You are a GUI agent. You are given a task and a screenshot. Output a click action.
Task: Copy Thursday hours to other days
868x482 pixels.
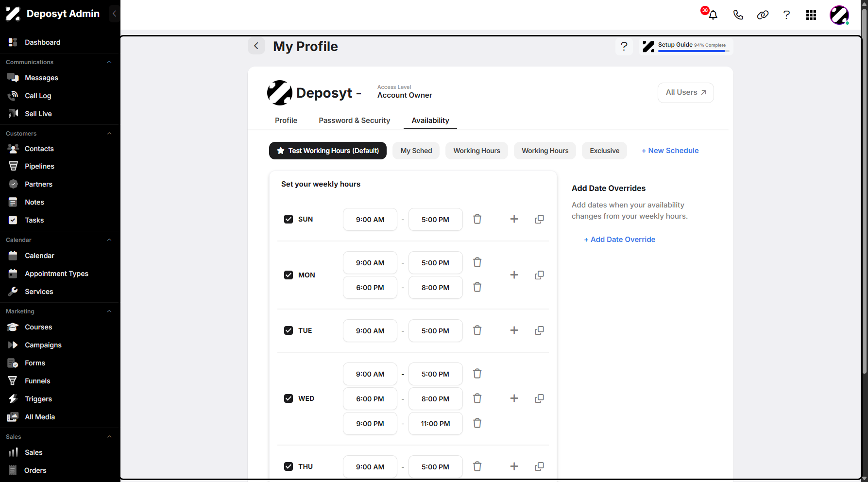[x=539, y=466]
